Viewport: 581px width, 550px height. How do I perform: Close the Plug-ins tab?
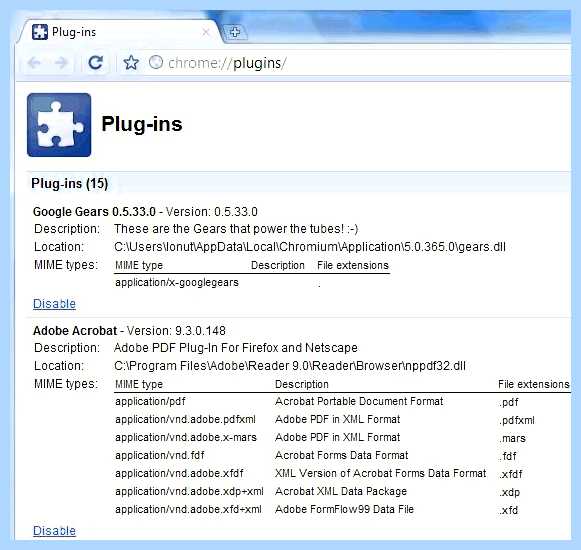pos(206,32)
